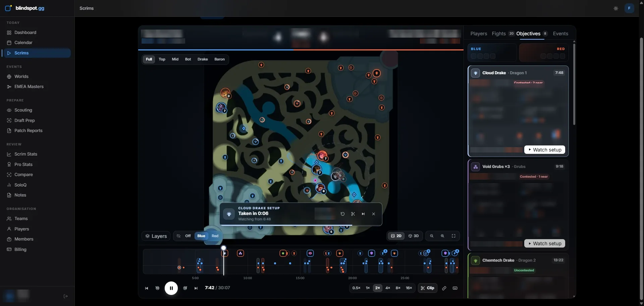Set playback speed to 16×

[x=409, y=288]
